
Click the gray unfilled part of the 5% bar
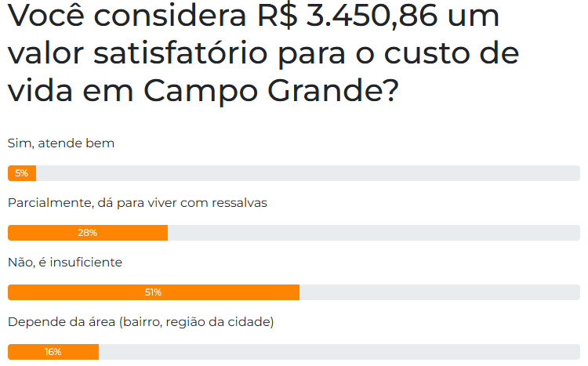pyautogui.click(x=306, y=173)
